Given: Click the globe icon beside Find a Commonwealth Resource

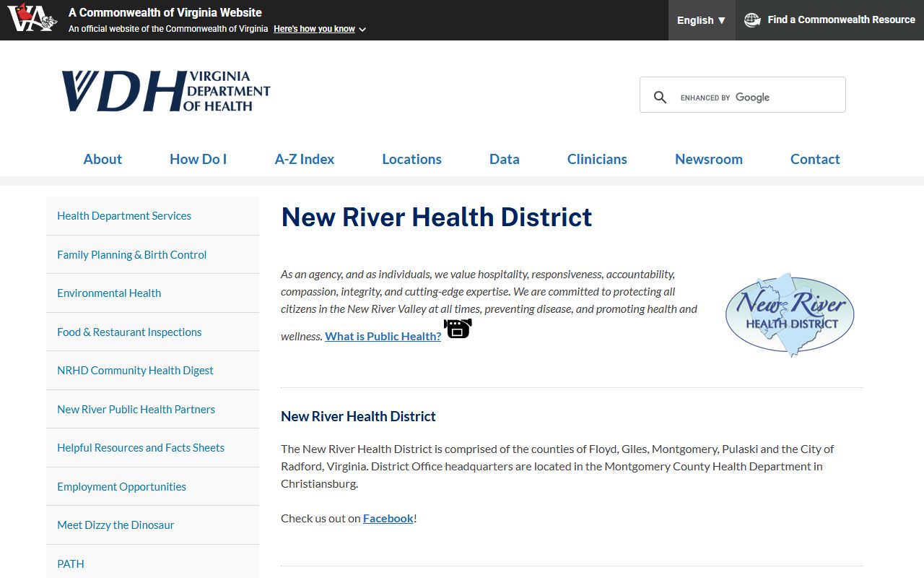Looking at the screenshot, I should tap(752, 20).
